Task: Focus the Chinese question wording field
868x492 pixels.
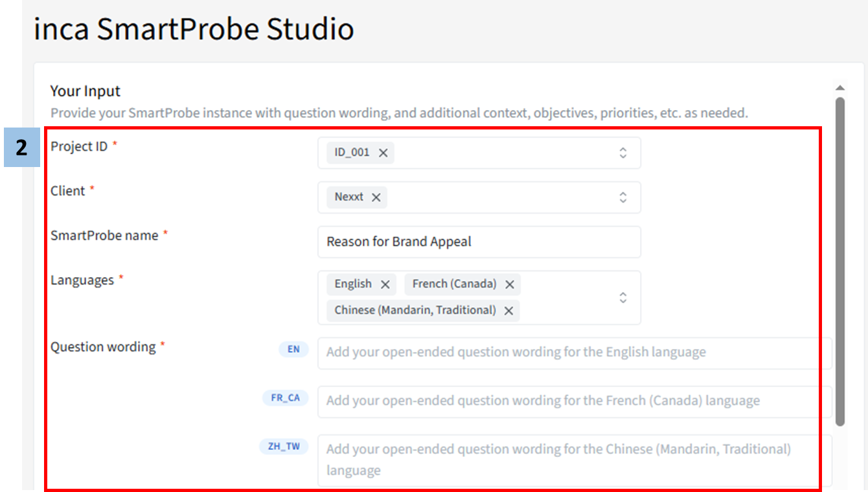Action: click(x=574, y=460)
